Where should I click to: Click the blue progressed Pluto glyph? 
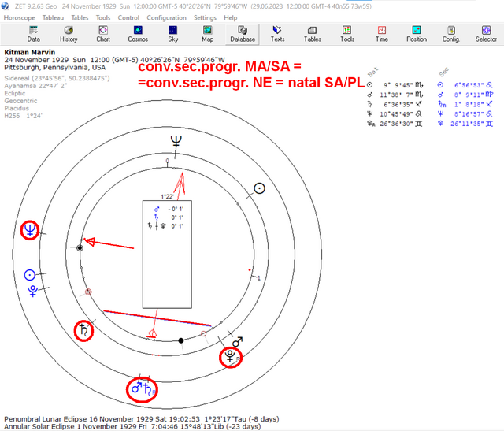tap(33, 291)
